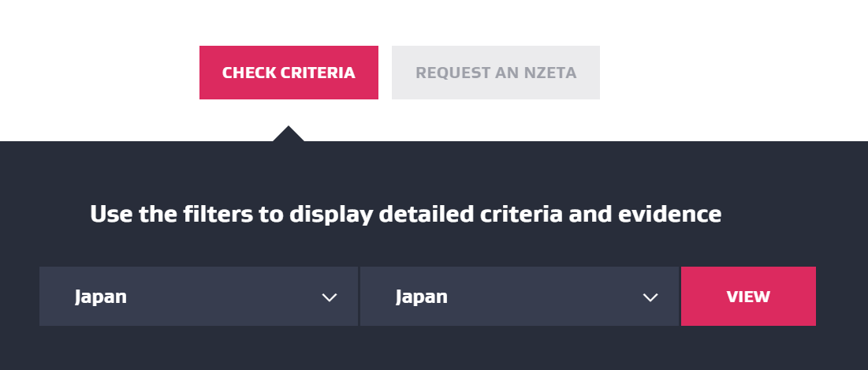Click the red Check Criteria button background
The width and height of the screenshot is (868, 370).
pos(289,89)
